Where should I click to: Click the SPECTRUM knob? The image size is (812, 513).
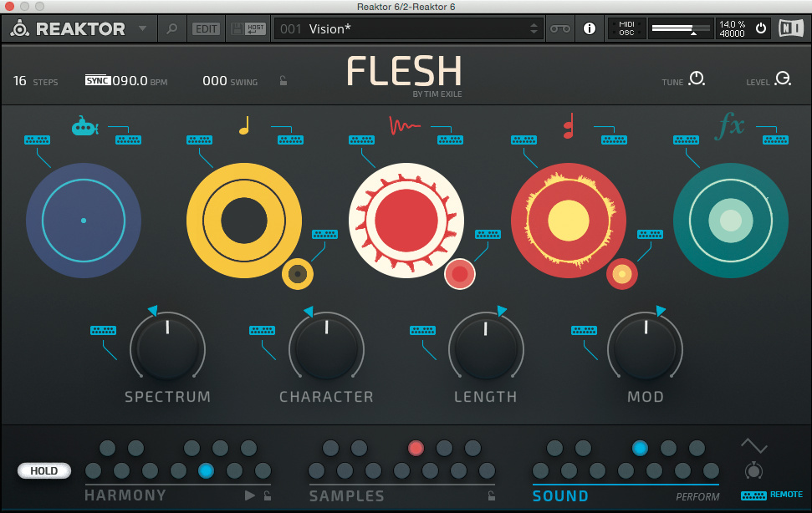pos(167,348)
